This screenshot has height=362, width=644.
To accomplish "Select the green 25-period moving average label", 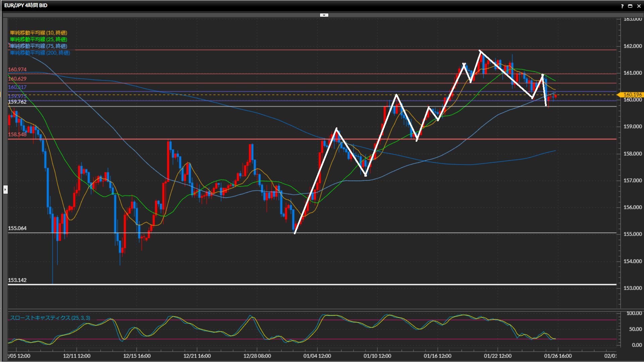I will 39,39.
